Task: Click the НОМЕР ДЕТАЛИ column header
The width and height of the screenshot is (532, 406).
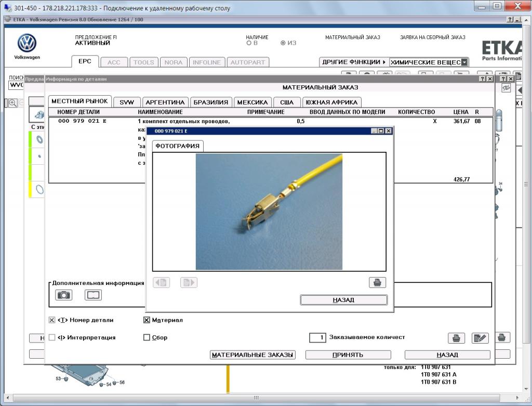Action: 78,112
